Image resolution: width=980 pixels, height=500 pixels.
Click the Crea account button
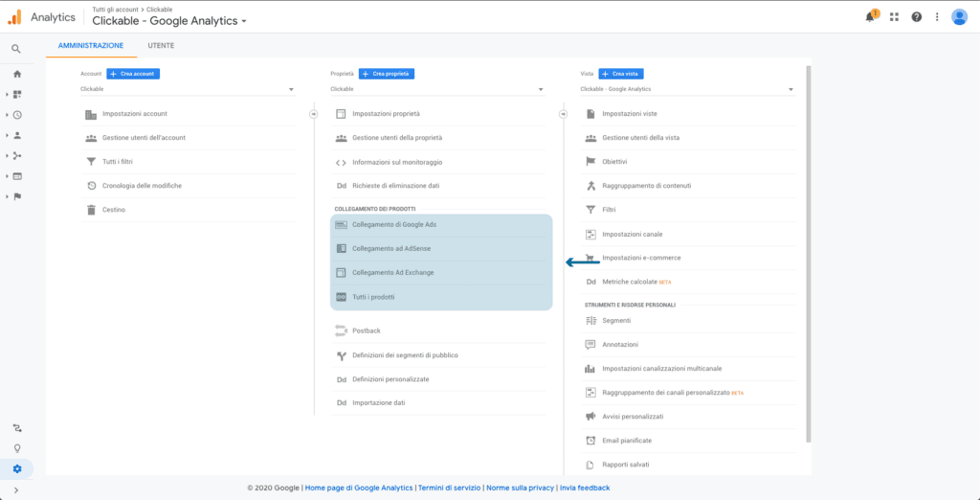click(x=133, y=74)
